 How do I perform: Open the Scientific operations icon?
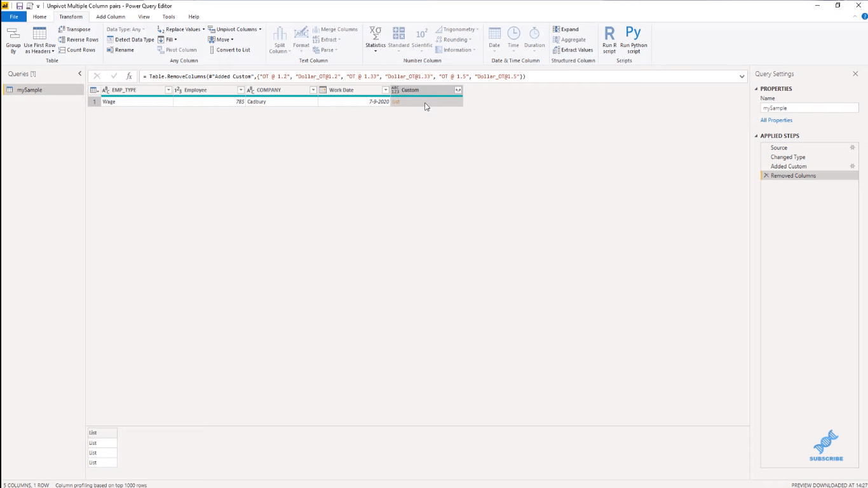(x=422, y=38)
